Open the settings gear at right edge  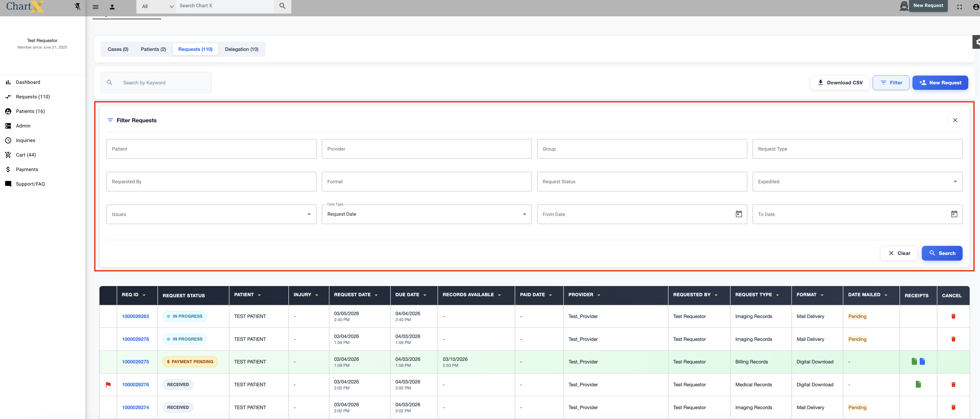click(977, 42)
